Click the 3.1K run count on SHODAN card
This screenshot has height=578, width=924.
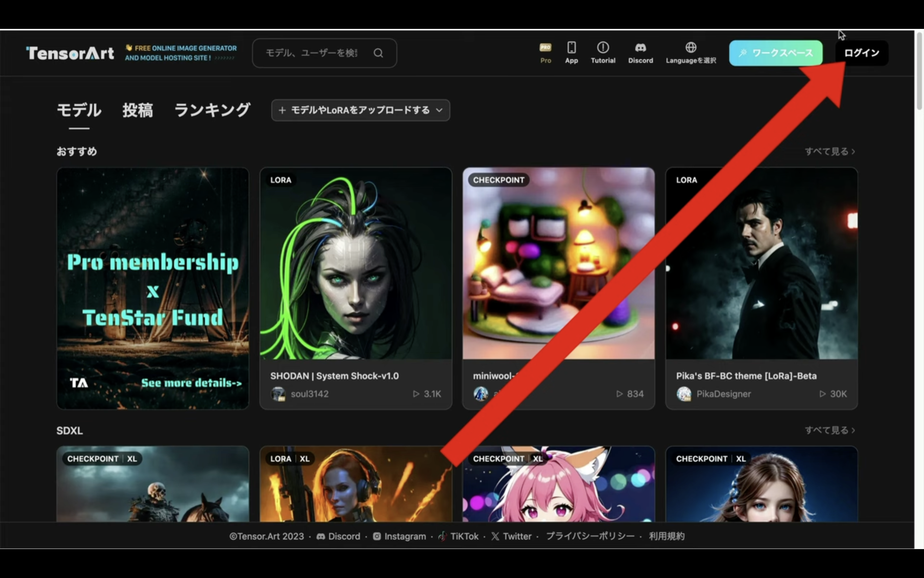427,394
